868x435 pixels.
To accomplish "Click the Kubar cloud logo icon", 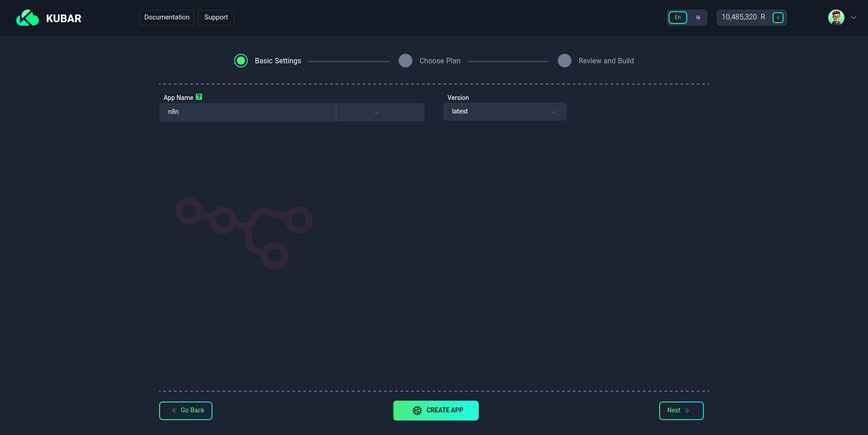I will [28, 18].
